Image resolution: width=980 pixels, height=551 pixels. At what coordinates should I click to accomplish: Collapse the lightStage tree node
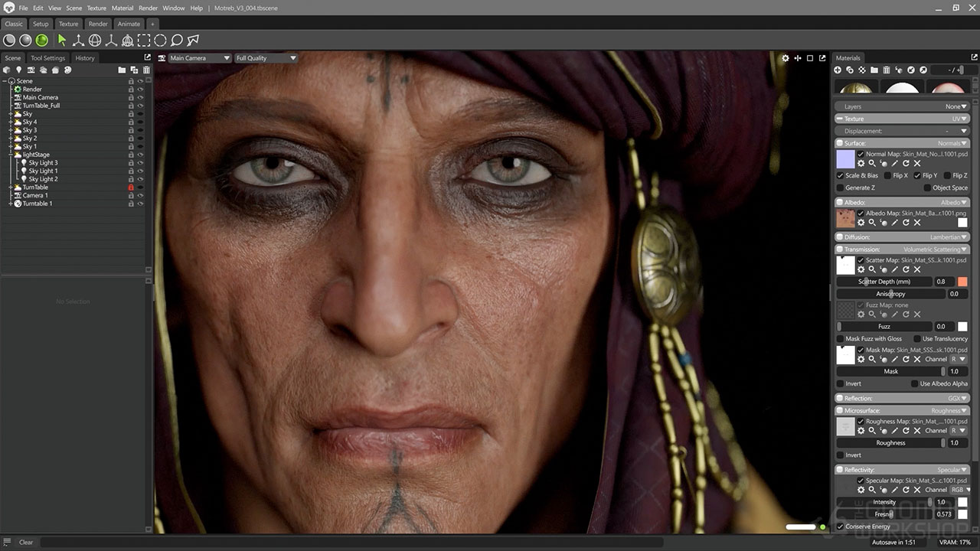tap(10, 155)
